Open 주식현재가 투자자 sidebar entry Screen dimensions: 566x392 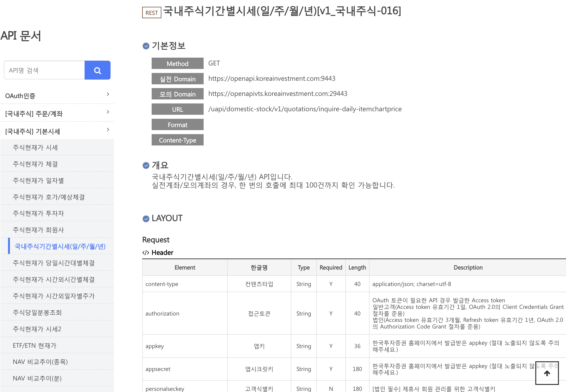click(38, 213)
